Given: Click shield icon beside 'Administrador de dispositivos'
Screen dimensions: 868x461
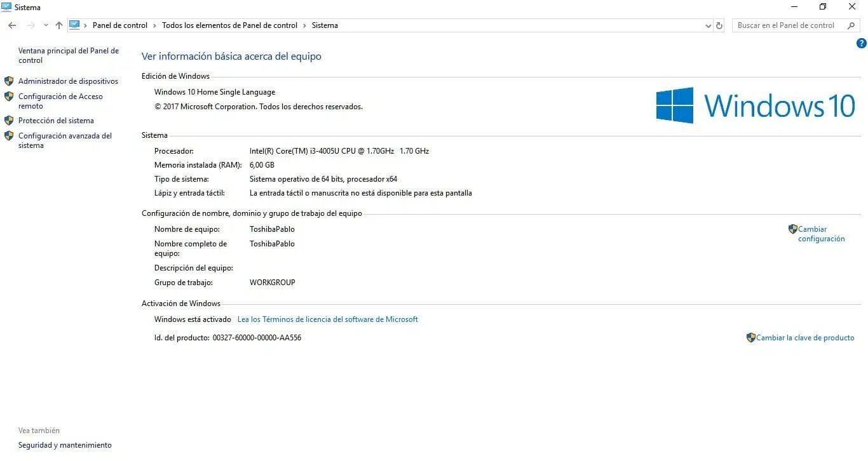Looking at the screenshot, I should click(9, 81).
